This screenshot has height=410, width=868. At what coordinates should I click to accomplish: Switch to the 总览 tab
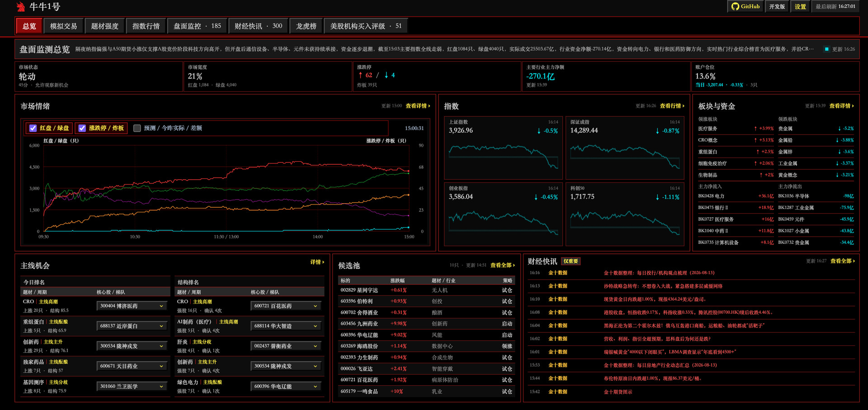point(29,26)
